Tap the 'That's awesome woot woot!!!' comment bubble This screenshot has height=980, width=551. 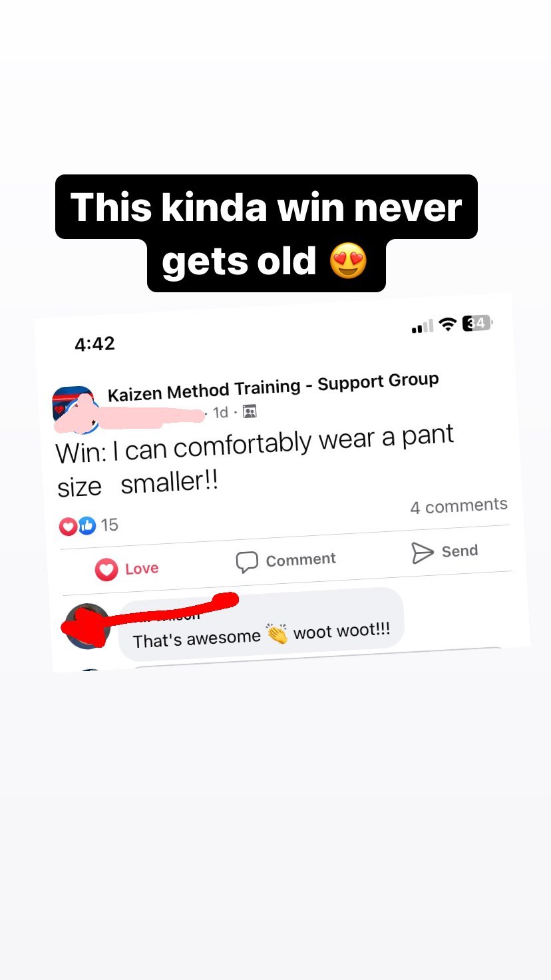pos(261,624)
